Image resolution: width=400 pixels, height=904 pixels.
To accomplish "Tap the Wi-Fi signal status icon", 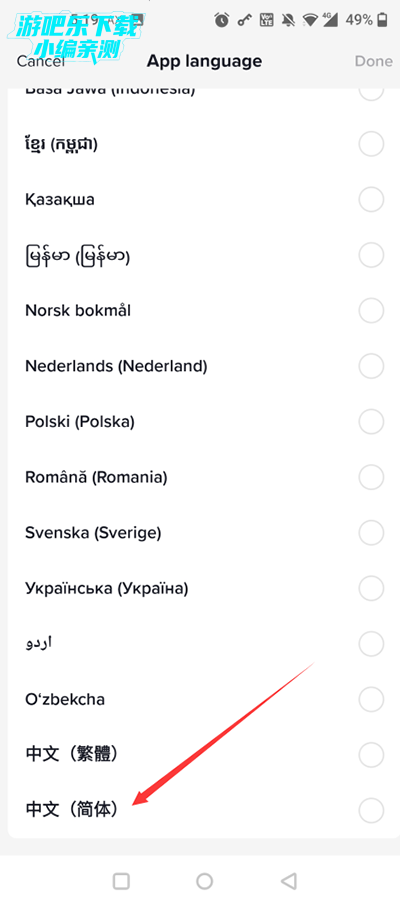I will pyautogui.click(x=311, y=20).
